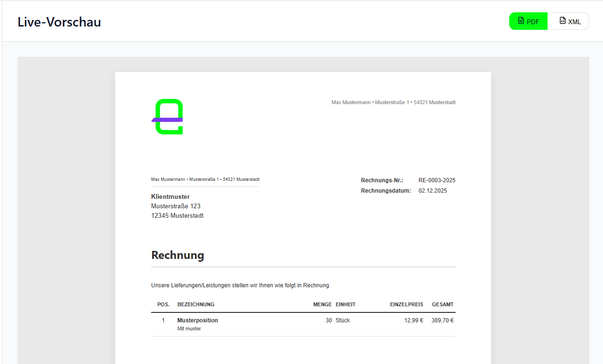Click the GESAMT column header

pos(442,304)
